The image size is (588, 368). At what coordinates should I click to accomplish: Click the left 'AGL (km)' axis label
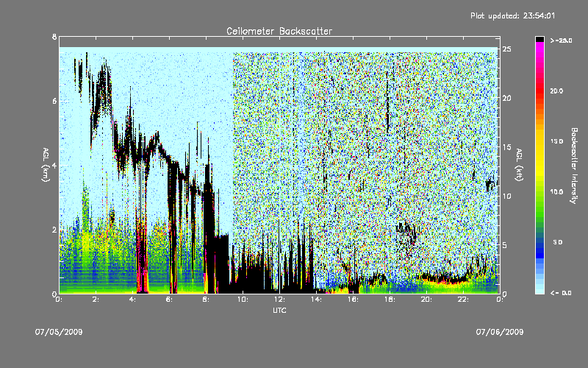pyautogui.click(x=46, y=165)
